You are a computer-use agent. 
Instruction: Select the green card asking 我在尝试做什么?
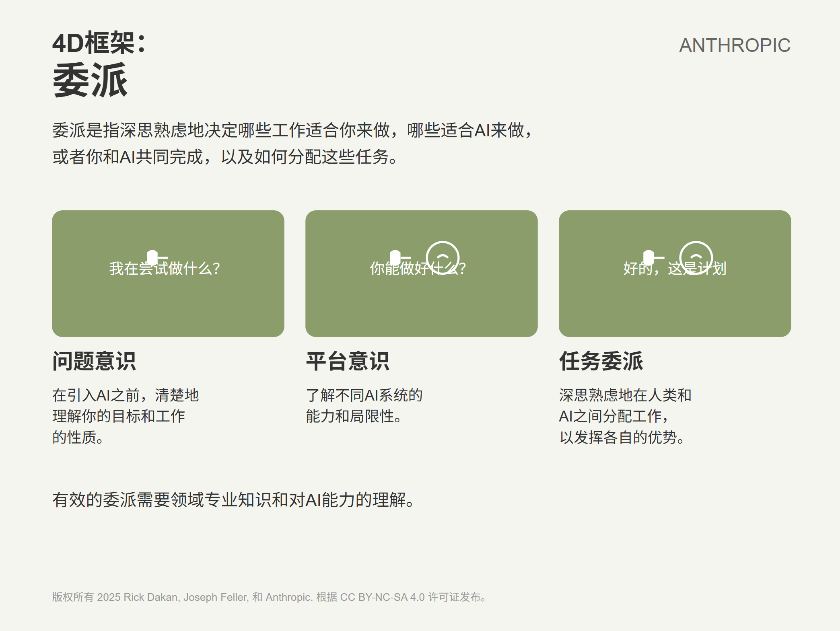(168, 306)
